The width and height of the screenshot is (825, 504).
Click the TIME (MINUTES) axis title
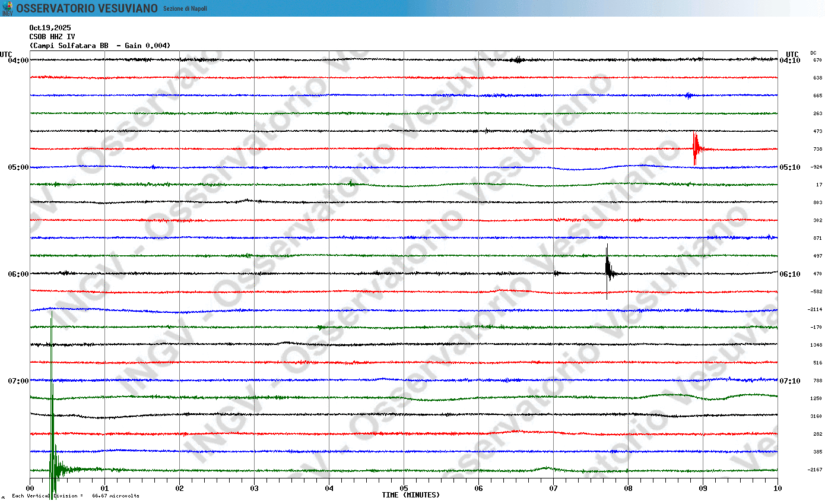click(x=411, y=495)
